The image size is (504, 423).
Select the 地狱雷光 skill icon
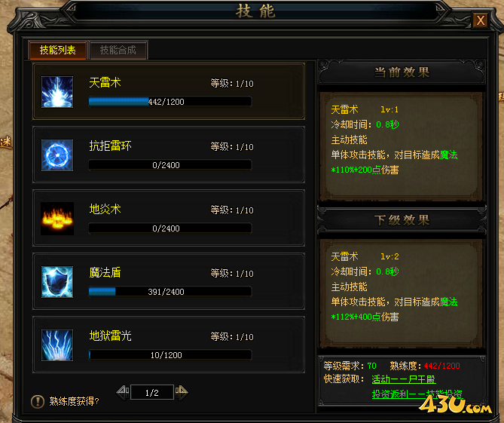[x=57, y=345]
